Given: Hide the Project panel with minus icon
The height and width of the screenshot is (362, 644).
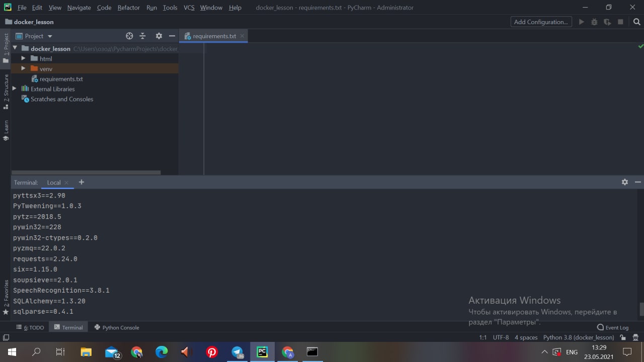Looking at the screenshot, I should point(172,36).
